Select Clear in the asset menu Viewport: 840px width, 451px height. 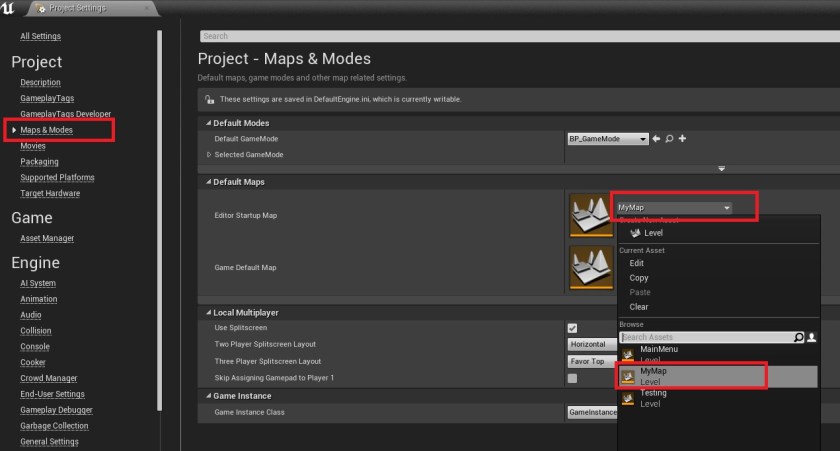click(x=638, y=307)
